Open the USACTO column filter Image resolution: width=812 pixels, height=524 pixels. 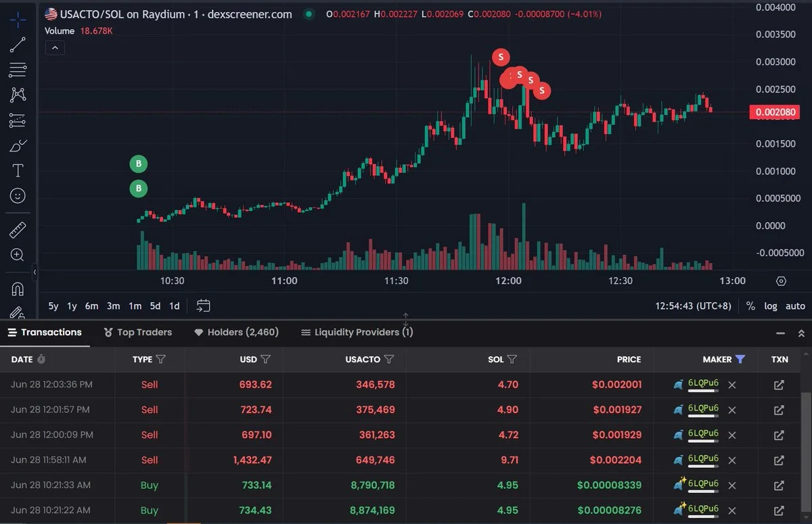389,359
